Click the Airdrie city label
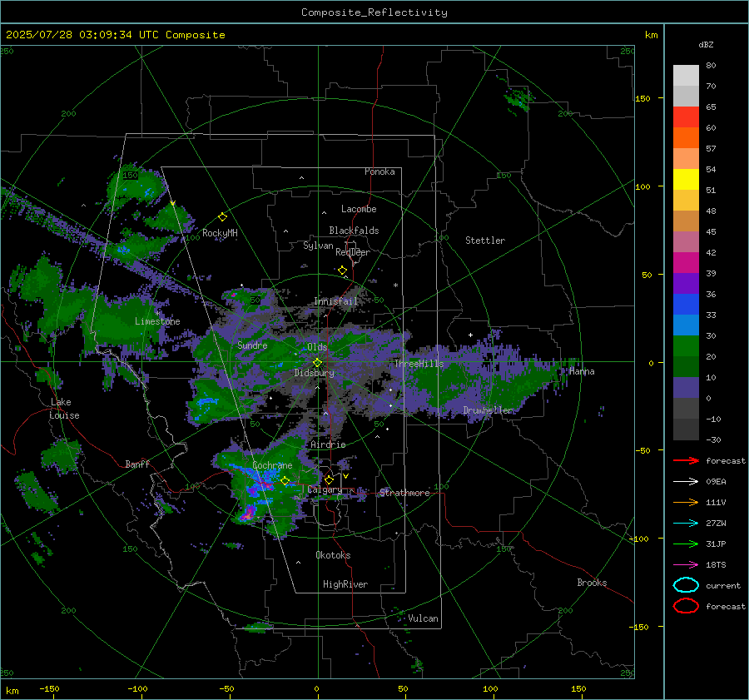The height and width of the screenshot is (700, 749). pos(328,444)
